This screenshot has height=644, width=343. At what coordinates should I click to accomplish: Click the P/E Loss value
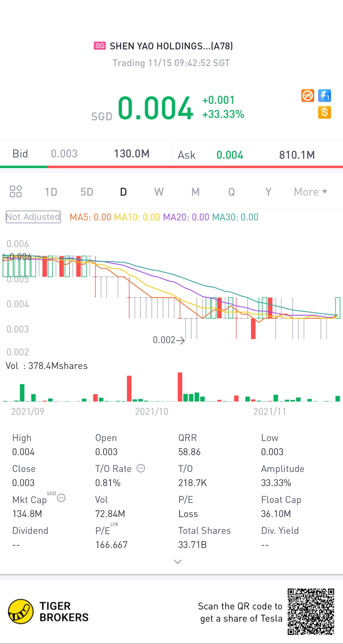click(188, 514)
